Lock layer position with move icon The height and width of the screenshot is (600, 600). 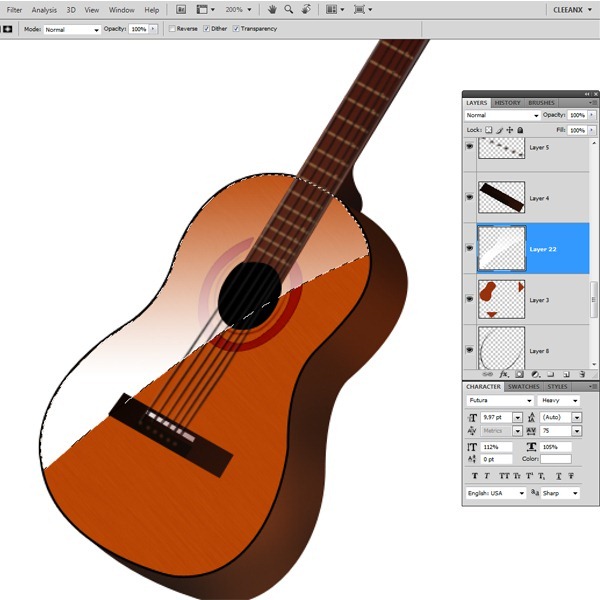pyautogui.click(x=509, y=130)
